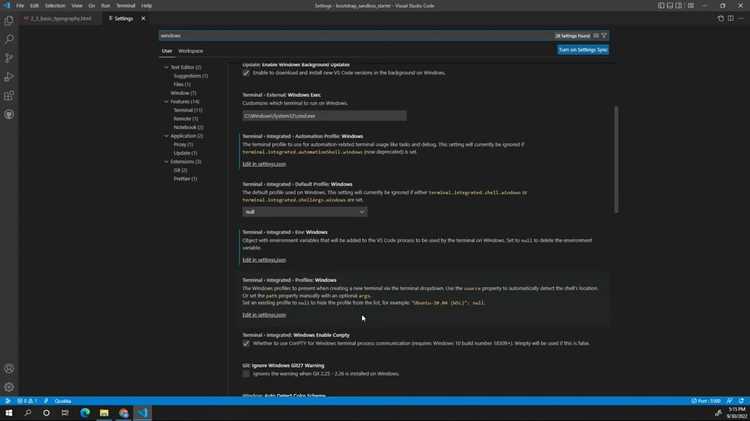Open Microsoft Edge from taskbar
750x421 pixels.
tap(85, 413)
